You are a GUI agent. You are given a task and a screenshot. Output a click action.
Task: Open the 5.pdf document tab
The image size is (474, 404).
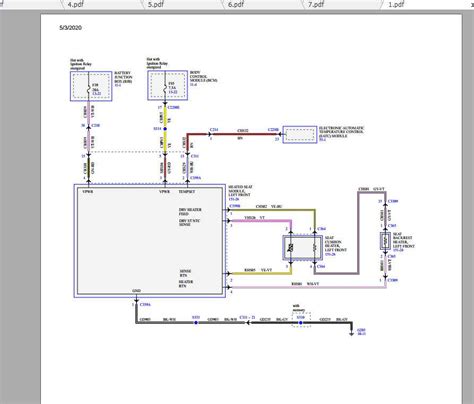[x=156, y=4]
